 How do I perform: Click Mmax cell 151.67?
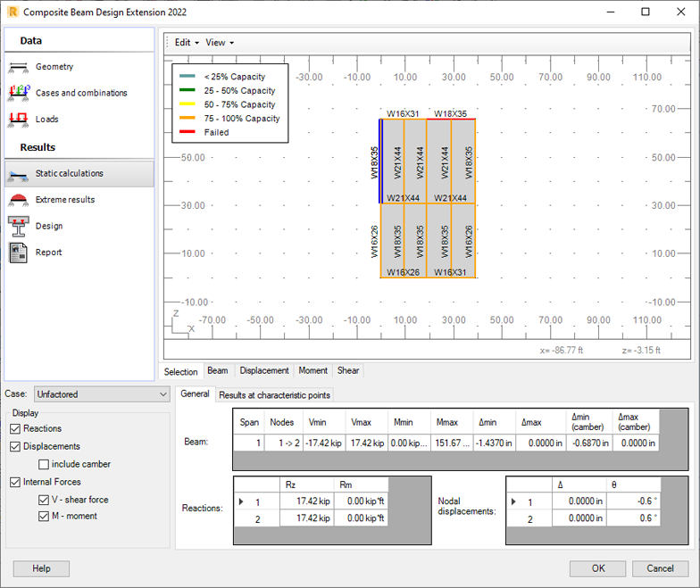click(452, 443)
